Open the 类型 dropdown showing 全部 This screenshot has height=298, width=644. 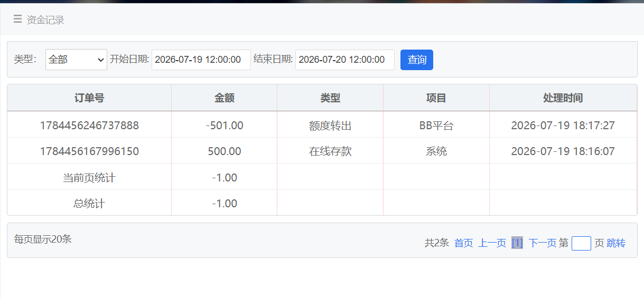pos(76,60)
